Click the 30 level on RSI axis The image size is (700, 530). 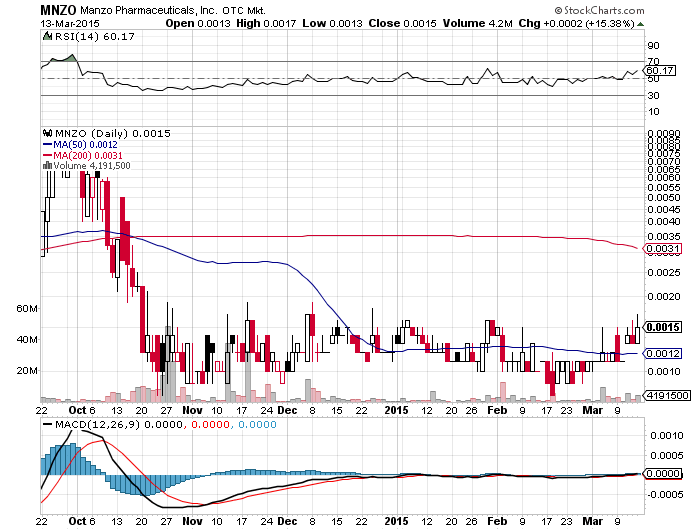tap(653, 96)
